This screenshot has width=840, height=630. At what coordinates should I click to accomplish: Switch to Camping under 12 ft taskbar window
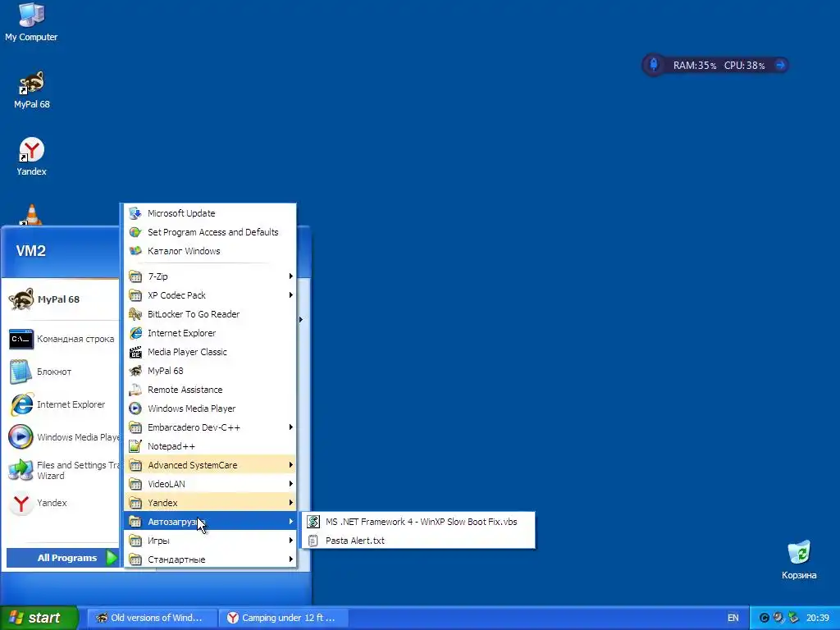(283, 618)
